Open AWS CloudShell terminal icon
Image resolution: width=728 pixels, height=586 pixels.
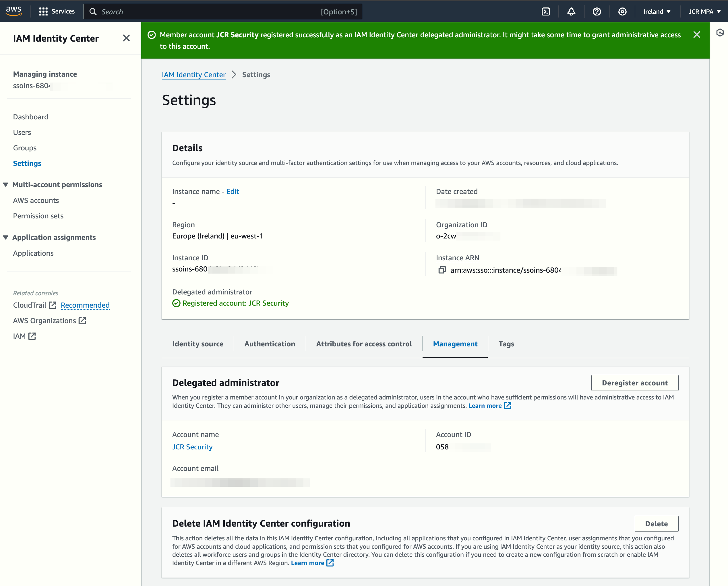546,11
